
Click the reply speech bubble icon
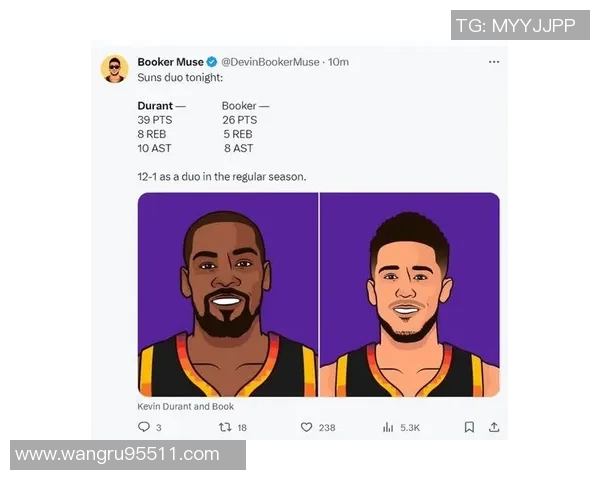pos(144,427)
